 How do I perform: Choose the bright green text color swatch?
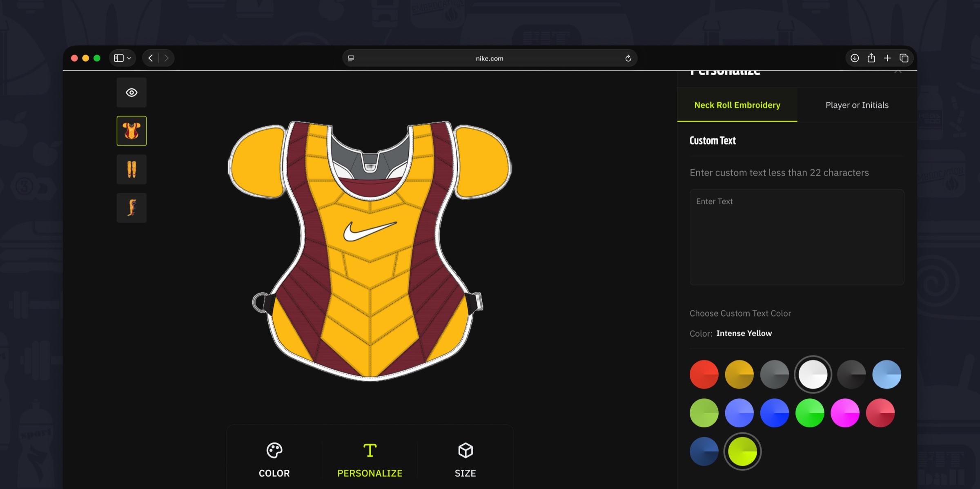click(810, 413)
